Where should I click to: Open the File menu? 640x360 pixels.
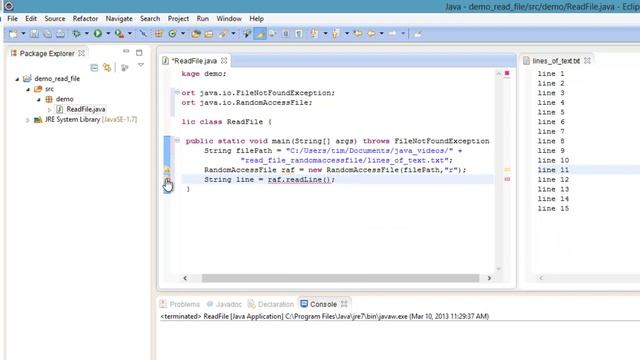tap(12, 19)
